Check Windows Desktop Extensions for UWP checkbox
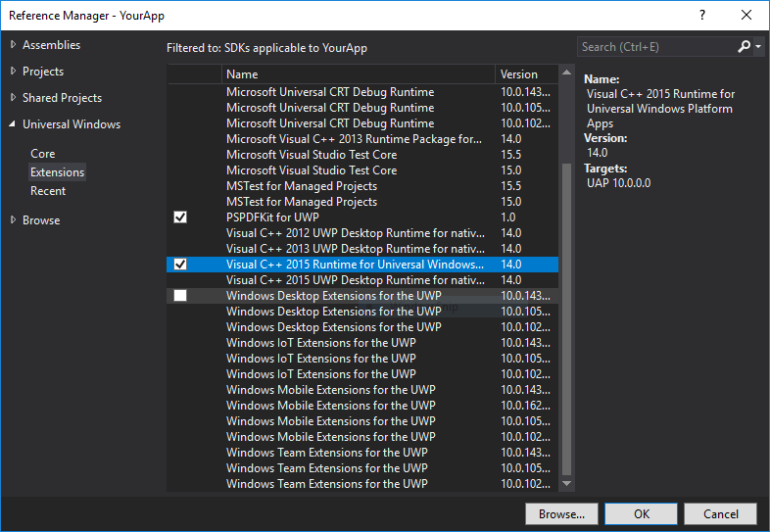 click(180, 296)
